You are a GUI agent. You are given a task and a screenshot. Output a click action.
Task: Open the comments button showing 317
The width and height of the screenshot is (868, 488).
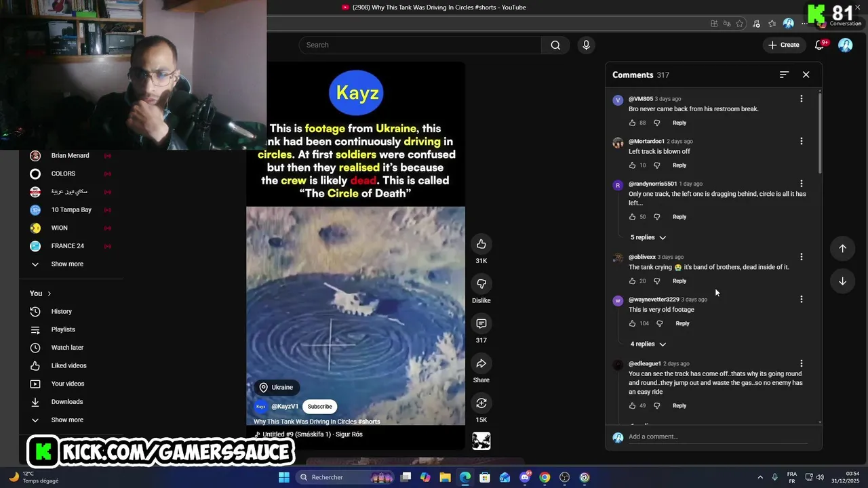tap(481, 323)
